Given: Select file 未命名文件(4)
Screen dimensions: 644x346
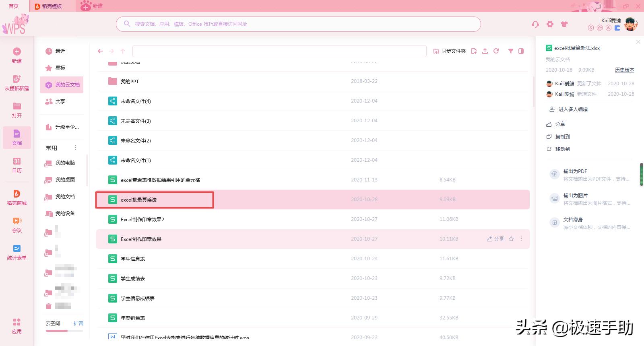Looking at the screenshot, I should [x=312, y=101].
